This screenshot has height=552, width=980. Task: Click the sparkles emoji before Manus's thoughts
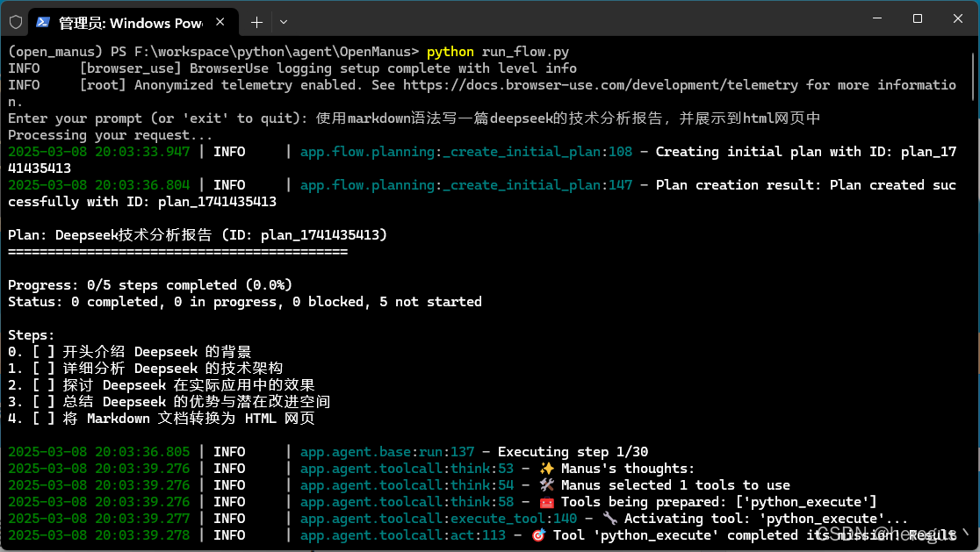547,469
